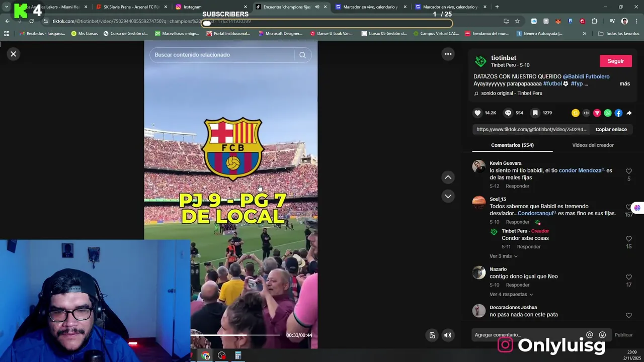
Task: Switch to the Instagram browser tab
Action: pos(211,7)
